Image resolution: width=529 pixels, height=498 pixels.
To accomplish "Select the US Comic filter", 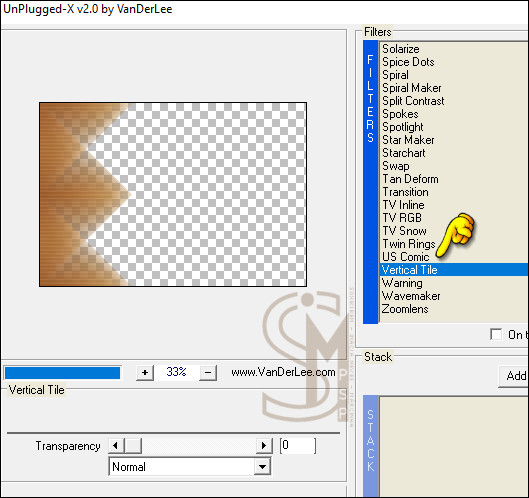I will click(406, 257).
